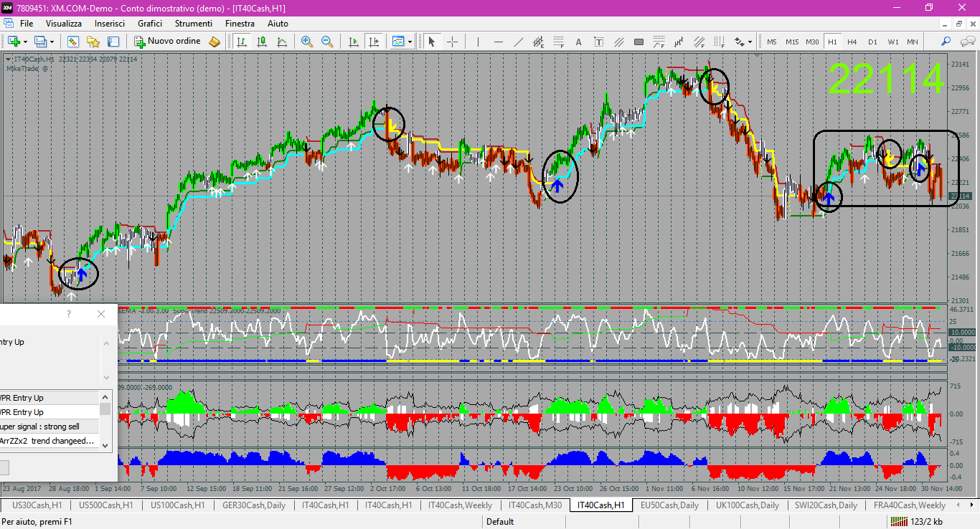Switch to the EU50Cash,Daily chart tab
The width and height of the screenshot is (980, 529).
click(x=669, y=505)
